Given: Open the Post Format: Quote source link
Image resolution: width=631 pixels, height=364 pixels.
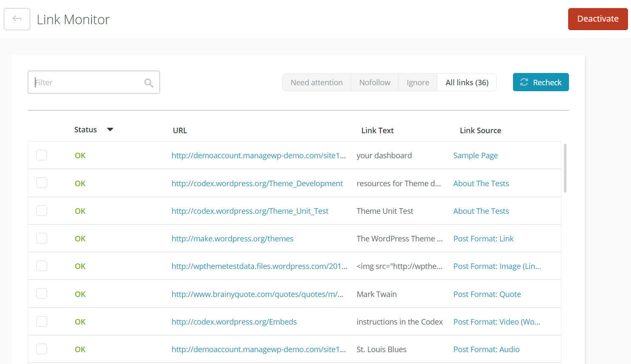Looking at the screenshot, I should point(487,294).
